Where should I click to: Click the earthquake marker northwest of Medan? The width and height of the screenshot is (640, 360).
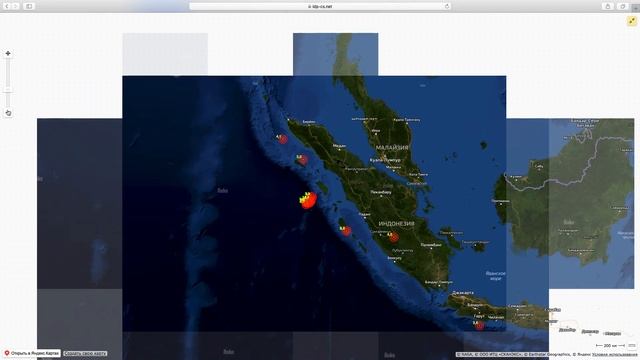click(302, 160)
